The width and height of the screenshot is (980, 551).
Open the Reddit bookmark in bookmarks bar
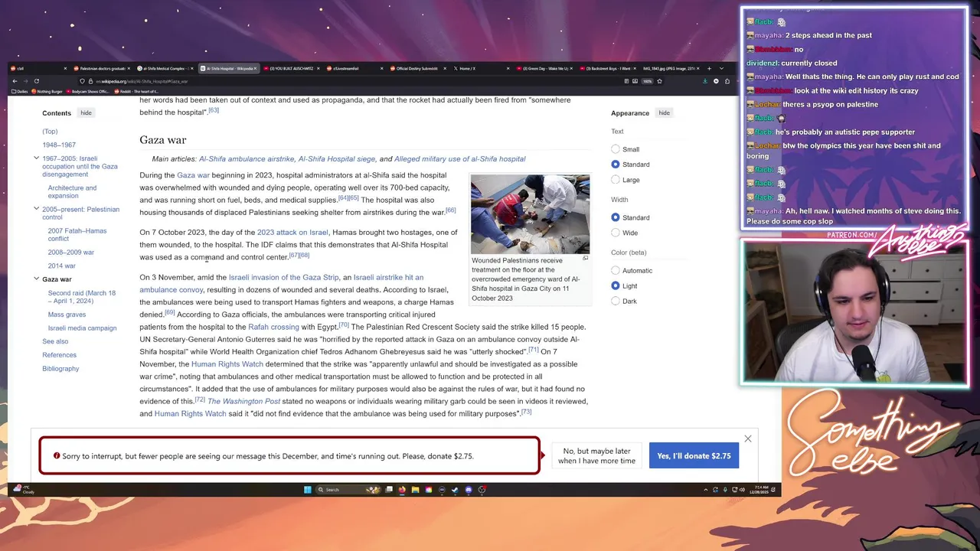136,91
